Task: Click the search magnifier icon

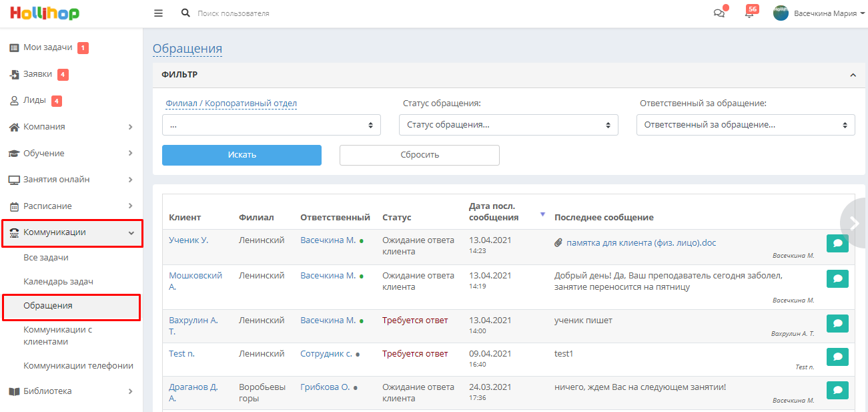Action: (x=185, y=13)
